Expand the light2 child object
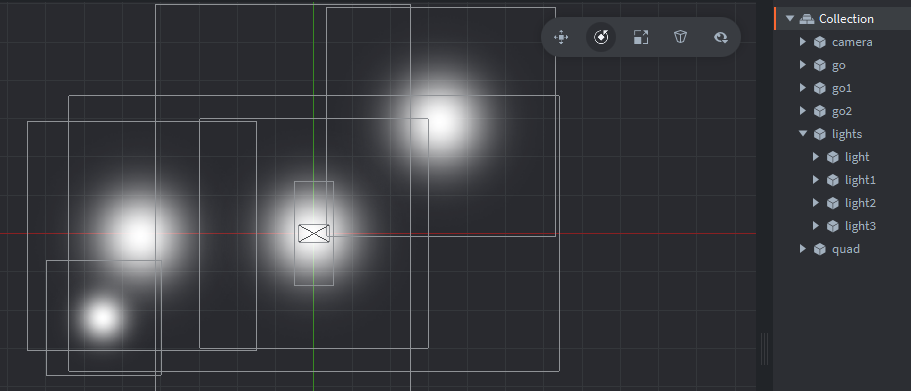Screen dimensions: 911x391 pos(816,203)
